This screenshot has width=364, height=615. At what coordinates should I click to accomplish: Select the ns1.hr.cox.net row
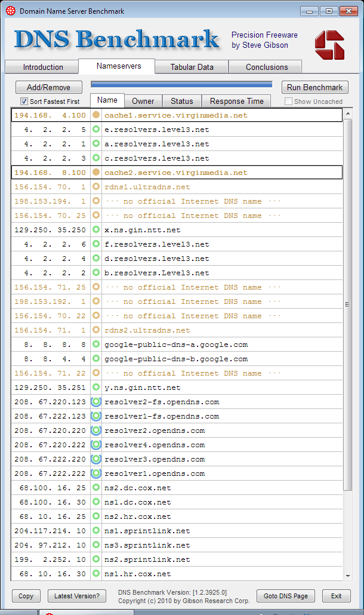pos(177,574)
